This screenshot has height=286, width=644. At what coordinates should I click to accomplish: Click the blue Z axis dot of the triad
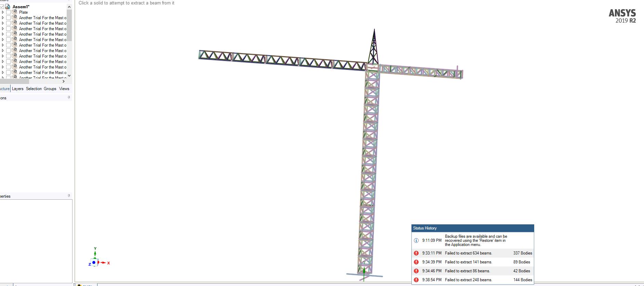tap(94, 262)
